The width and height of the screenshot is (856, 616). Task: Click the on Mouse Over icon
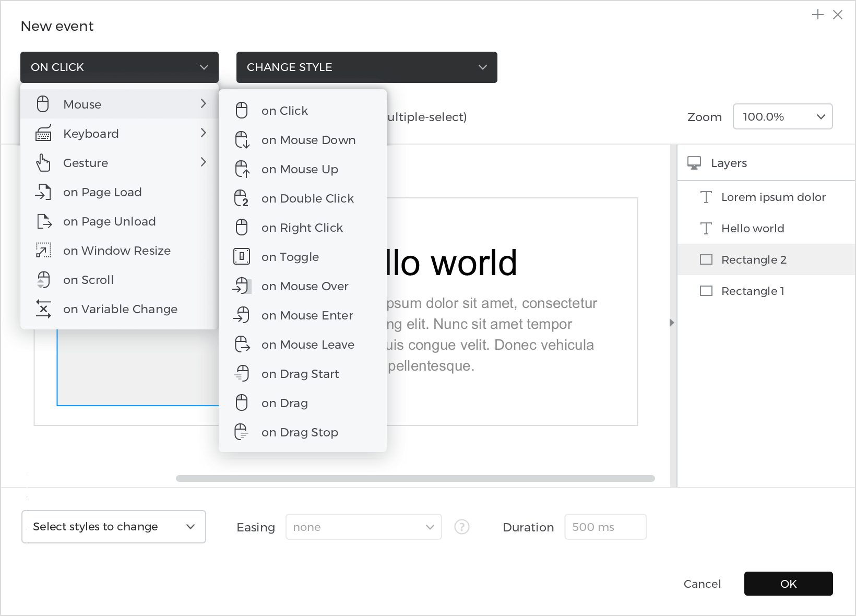tap(242, 286)
